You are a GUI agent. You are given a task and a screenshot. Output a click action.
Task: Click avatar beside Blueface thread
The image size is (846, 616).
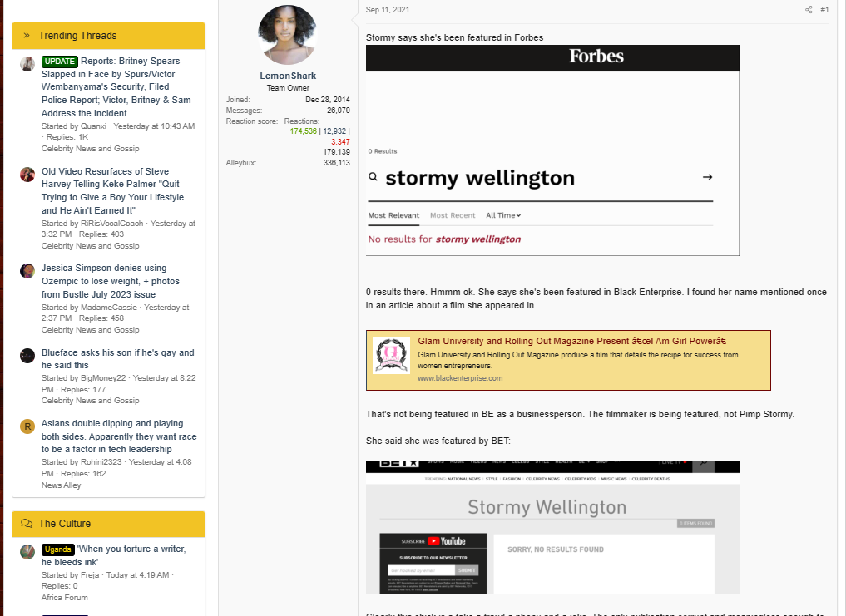click(x=27, y=356)
